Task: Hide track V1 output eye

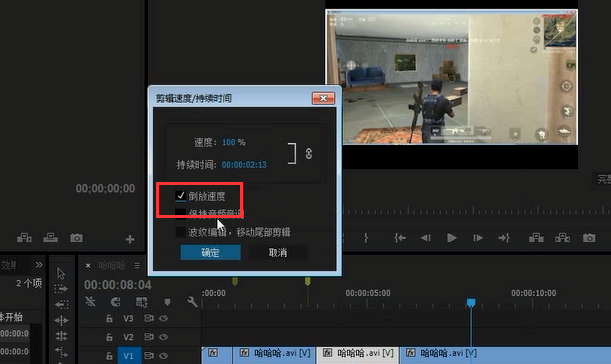Action: point(164,355)
